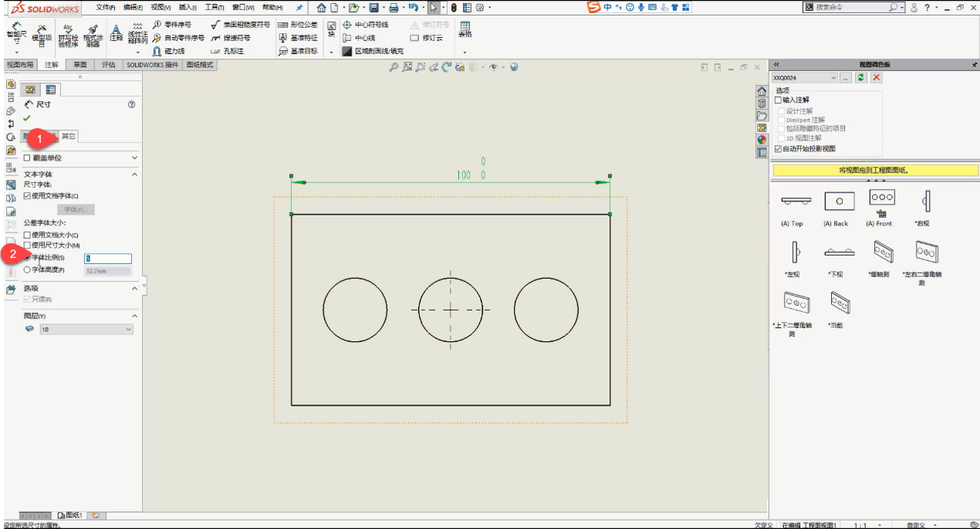Open dimension help question-mark icon
This screenshot has width=980, height=529.
point(131,104)
